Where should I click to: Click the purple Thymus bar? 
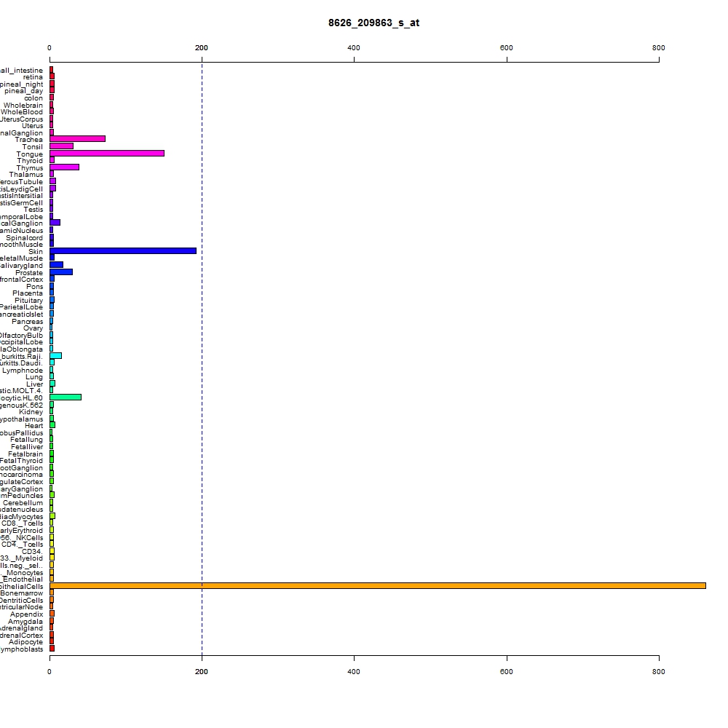[x=65, y=167]
